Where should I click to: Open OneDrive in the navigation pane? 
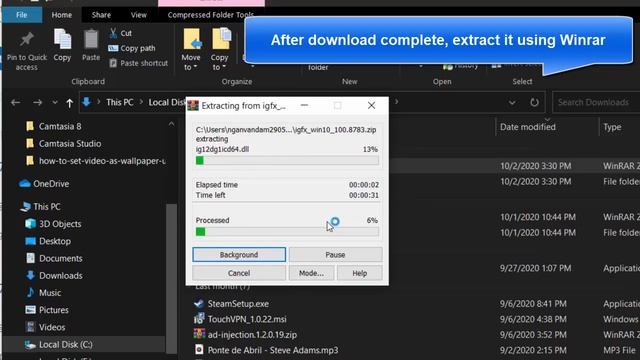click(51, 184)
